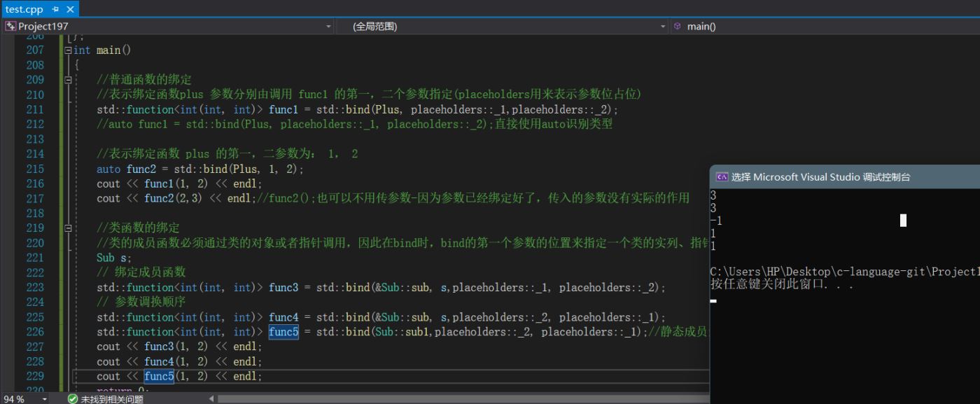Collapse the comment block at line 209
This screenshot has height=404, width=980.
point(68,80)
